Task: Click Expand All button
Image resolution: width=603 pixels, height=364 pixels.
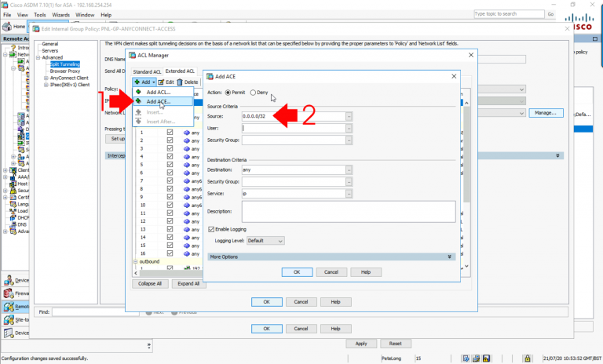Action: click(x=188, y=284)
